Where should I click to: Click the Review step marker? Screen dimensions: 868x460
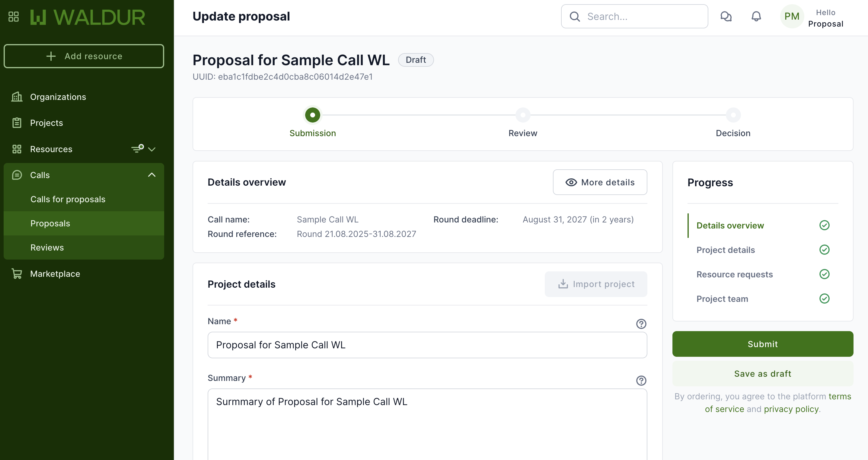point(523,115)
